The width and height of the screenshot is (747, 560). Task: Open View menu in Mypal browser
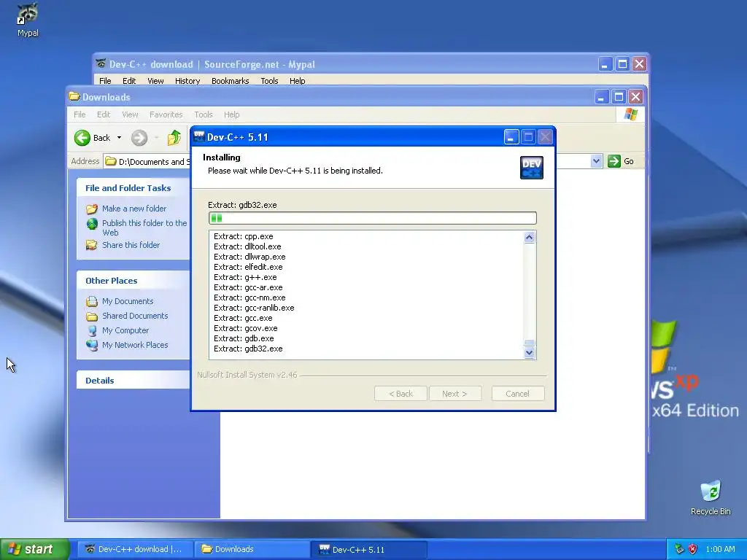coord(155,81)
